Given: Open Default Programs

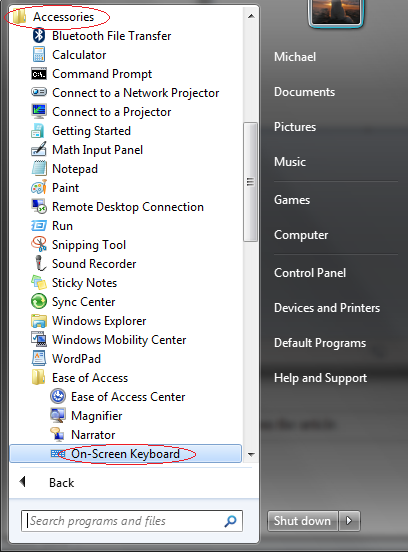Looking at the screenshot, I should point(320,343).
